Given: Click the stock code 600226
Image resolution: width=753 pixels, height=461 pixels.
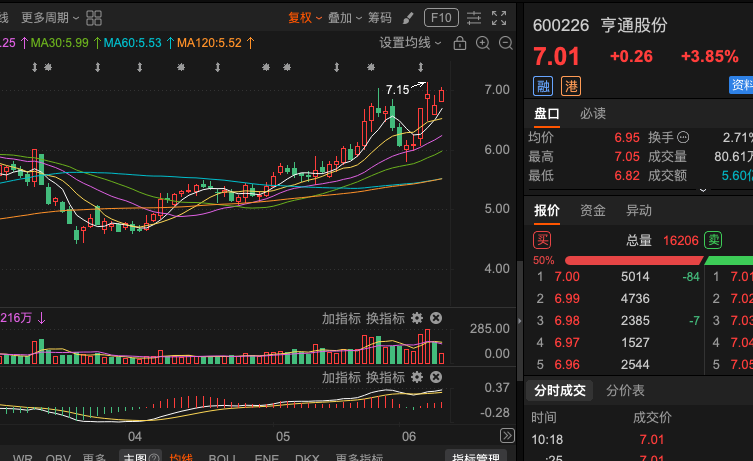Looking at the screenshot, I should pyautogui.click(x=561, y=25).
